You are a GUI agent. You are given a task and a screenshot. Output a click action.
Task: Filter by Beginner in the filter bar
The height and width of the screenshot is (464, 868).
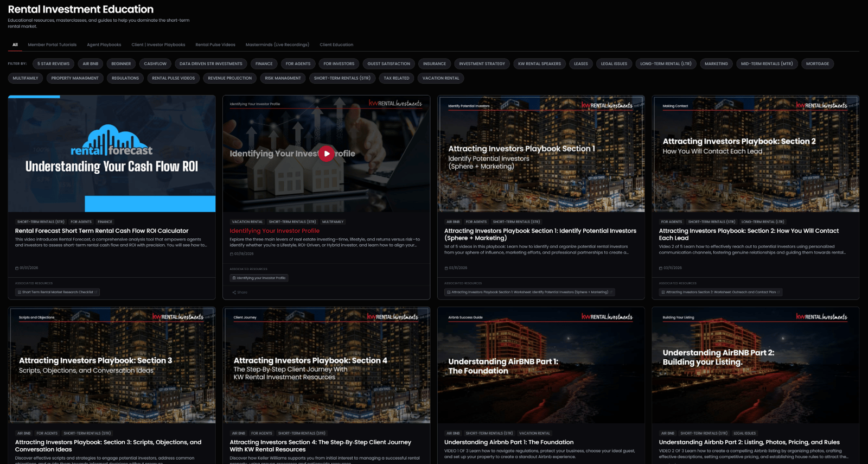point(121,63)
